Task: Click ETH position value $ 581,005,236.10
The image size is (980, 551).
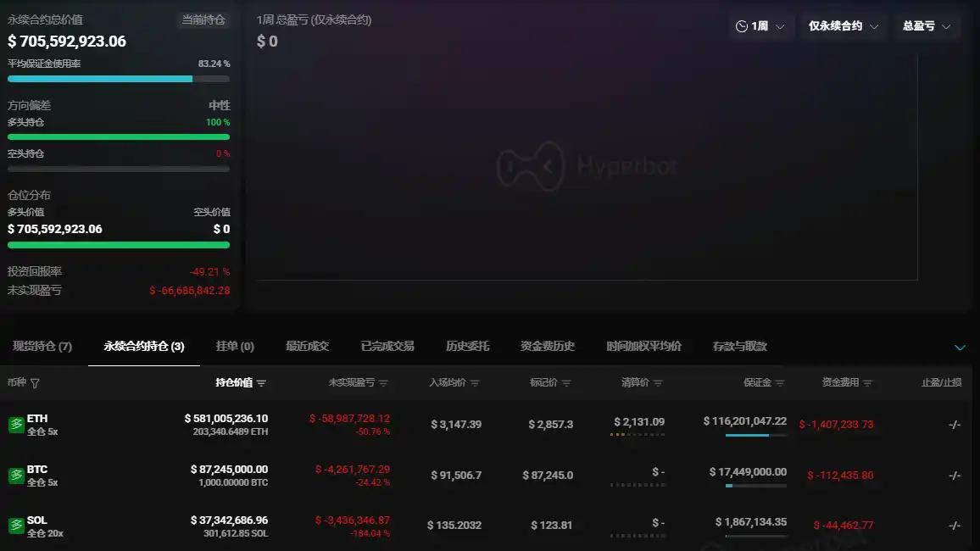Action: (226, 419)
